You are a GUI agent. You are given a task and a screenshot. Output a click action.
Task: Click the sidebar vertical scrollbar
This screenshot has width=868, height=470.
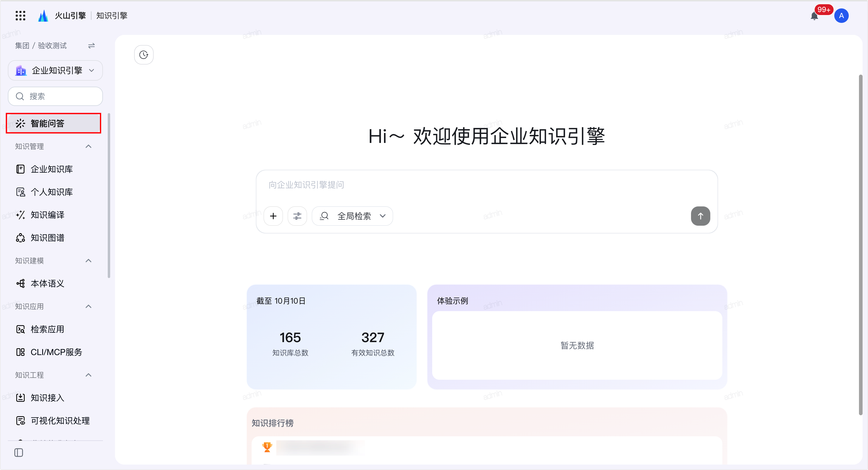tap(109, 196)
